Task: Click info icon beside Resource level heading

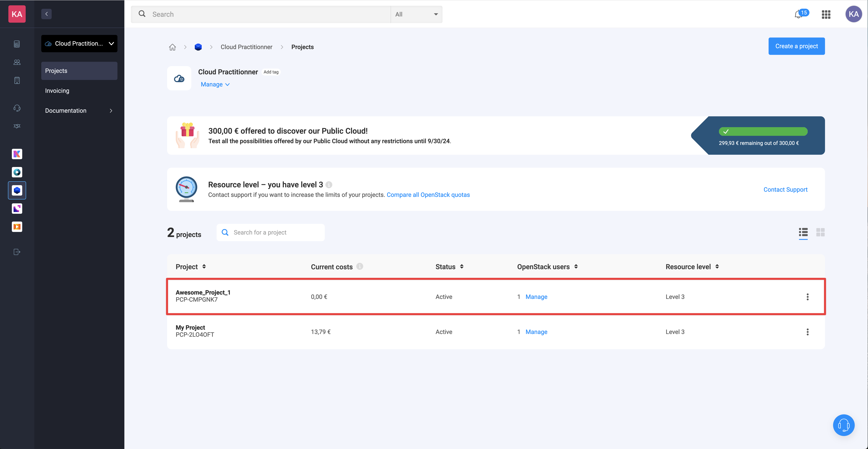Action: click(329, 185)
